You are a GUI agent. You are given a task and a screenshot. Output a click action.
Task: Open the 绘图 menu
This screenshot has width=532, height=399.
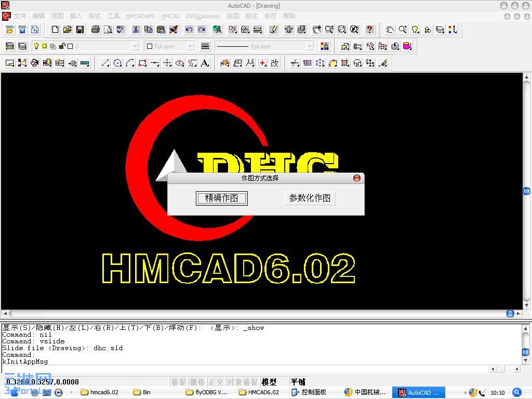(x=233, y=16)
